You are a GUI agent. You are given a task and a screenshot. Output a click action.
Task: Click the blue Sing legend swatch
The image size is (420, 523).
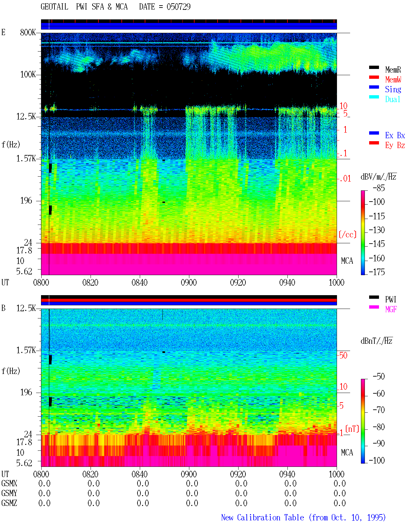click(374, 87)
